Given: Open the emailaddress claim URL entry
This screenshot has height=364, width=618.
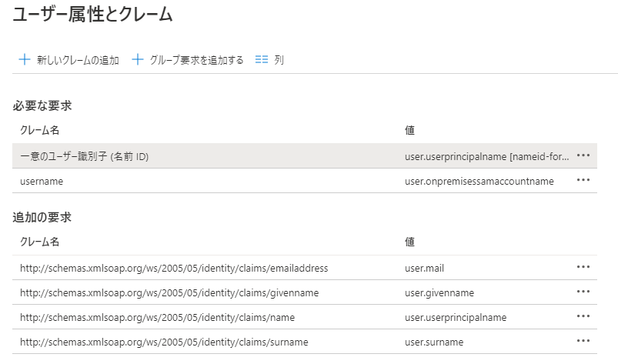Looking at the screenshot, I should click(174, 268).
